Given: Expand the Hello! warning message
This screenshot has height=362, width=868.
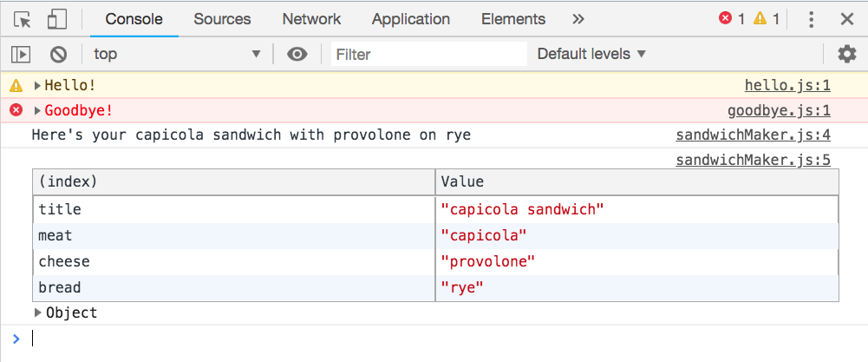Looking at the screenshot, I should pyautogui.click(x=38, y=85).
